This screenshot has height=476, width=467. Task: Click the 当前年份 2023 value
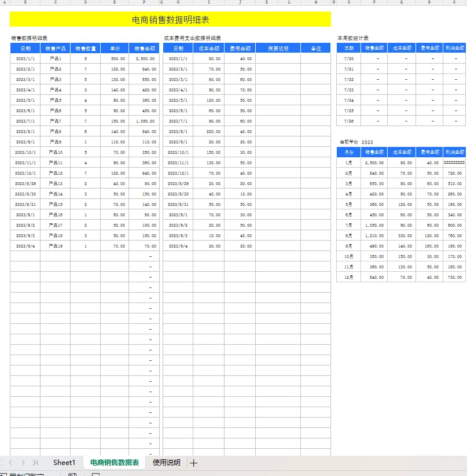click(x=367, y=142)
